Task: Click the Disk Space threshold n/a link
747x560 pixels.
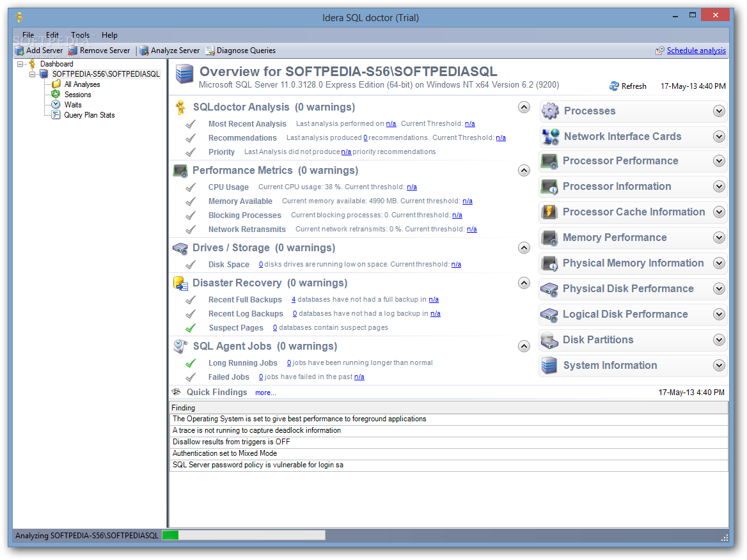Action: pos(456,264)
